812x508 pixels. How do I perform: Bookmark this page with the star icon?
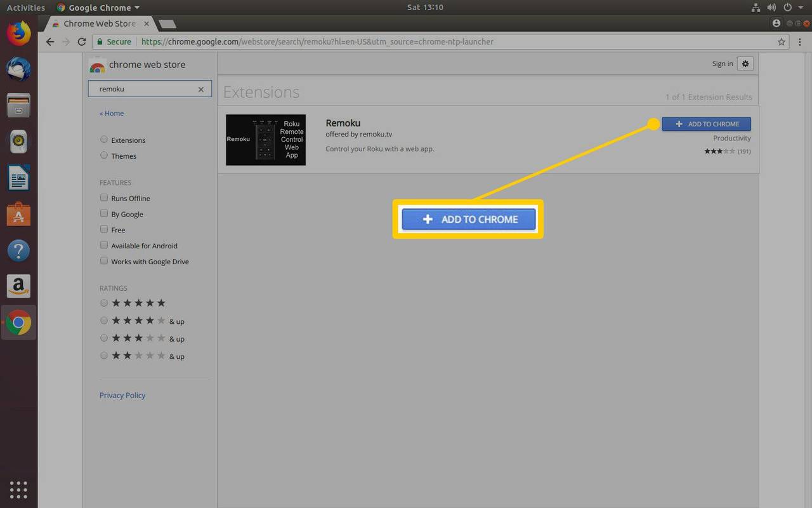point(782,42)
